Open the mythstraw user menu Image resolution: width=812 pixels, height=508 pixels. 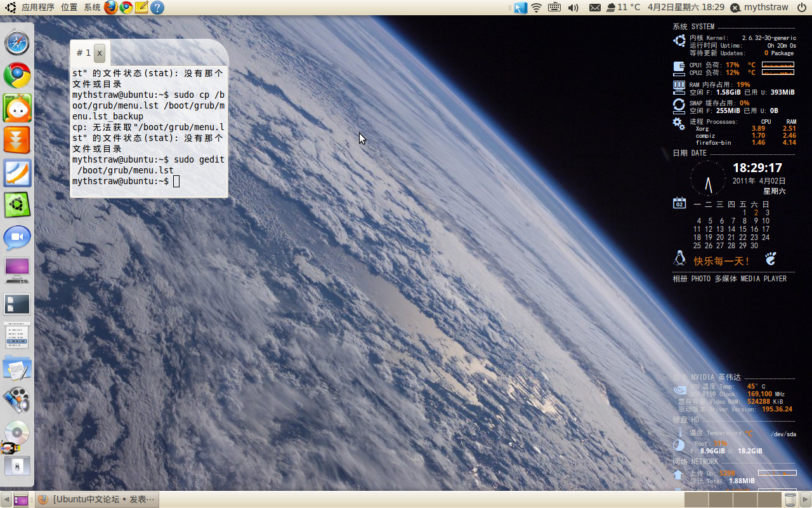coord(759,8)
